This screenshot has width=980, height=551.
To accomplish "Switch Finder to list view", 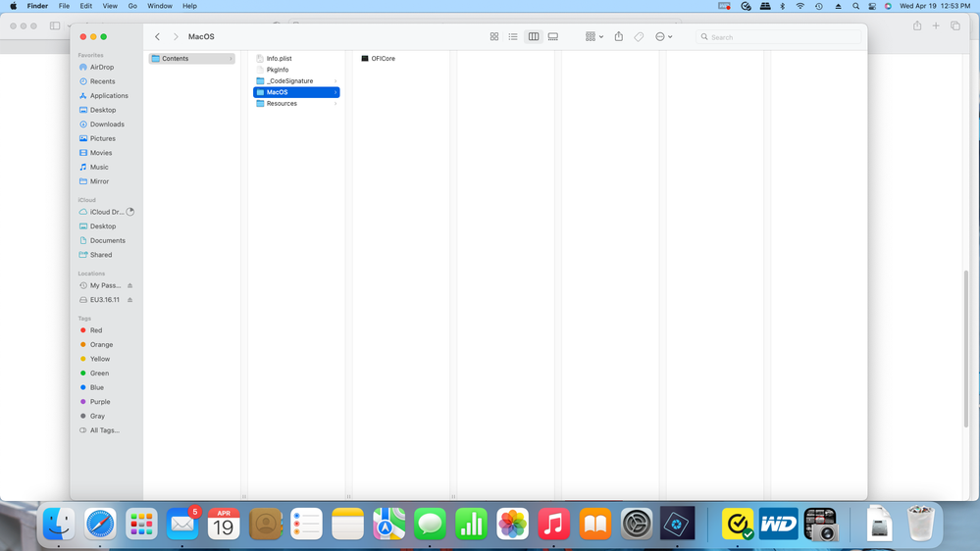I will (x=513, y=37).
